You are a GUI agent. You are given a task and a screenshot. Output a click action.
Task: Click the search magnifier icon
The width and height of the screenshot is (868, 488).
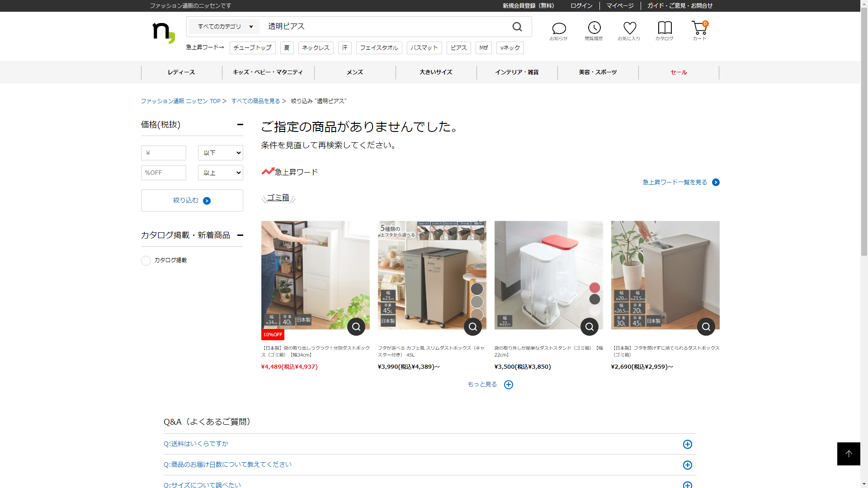pyautogui.click(x=517, y=27)
